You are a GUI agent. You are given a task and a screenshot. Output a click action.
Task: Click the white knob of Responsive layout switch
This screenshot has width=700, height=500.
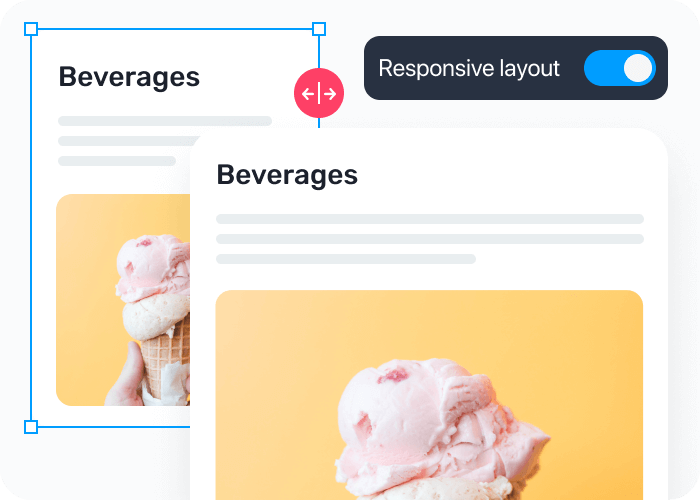point(638,68)
